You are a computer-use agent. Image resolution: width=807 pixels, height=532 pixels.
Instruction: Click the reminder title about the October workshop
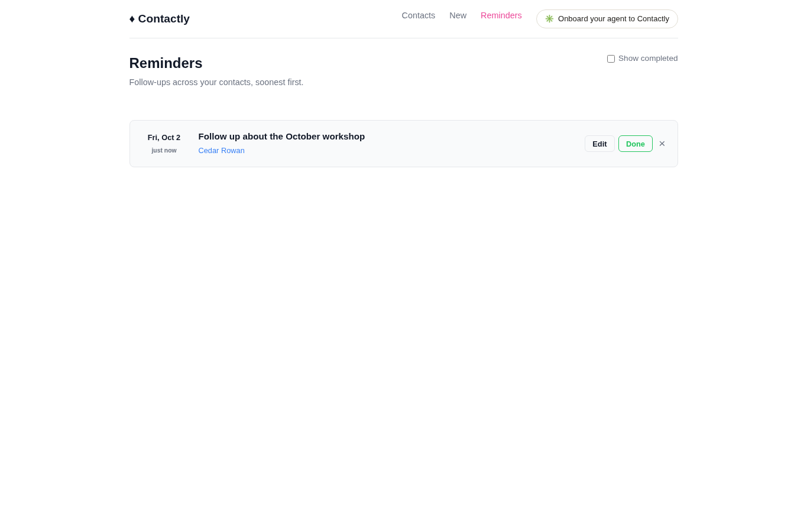pyautogui.click(x=281, y=137)
